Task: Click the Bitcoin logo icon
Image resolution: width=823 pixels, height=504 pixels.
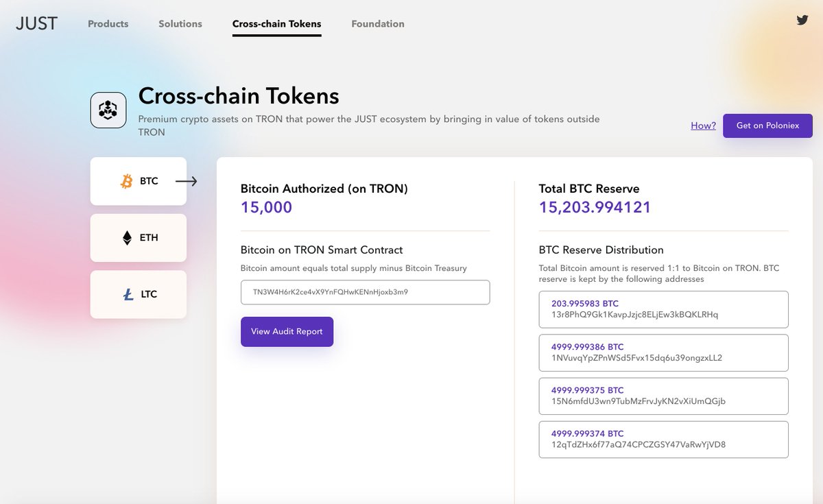Action: [126, 181]
